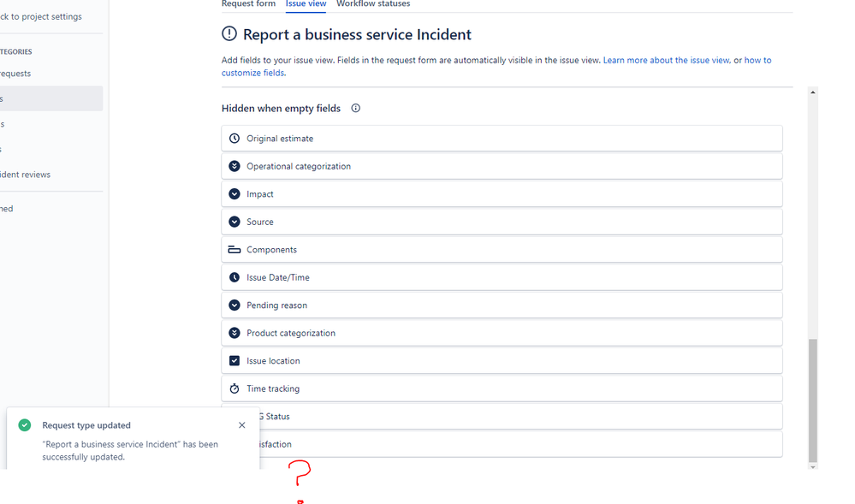Open the Workflow statuses tab
This screenshot has width=855, height=504.
[373, 3]
